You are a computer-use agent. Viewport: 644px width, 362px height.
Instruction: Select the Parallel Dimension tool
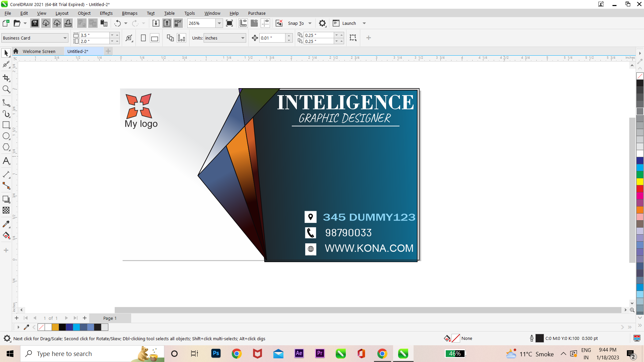(x=6, y=174)
